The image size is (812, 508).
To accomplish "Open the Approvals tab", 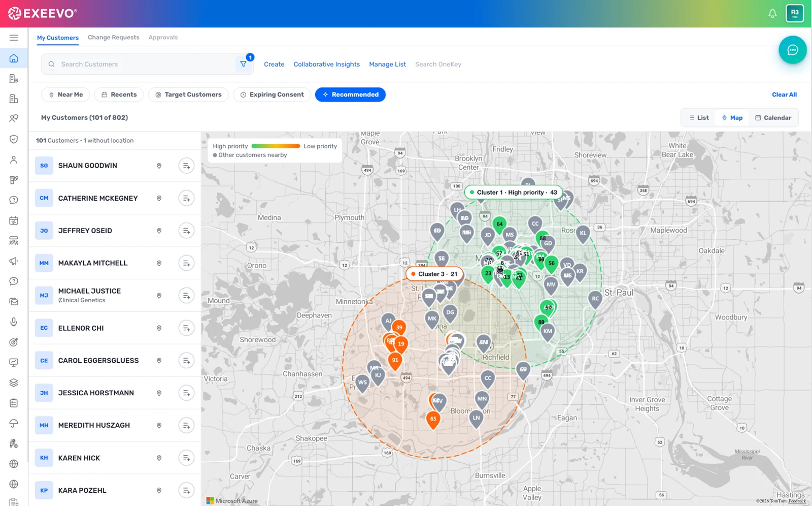I will [x=163, y=38].
